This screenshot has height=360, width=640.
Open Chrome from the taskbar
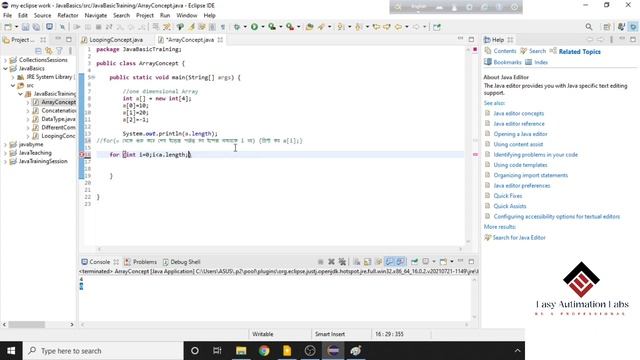(x=264, y=351)
